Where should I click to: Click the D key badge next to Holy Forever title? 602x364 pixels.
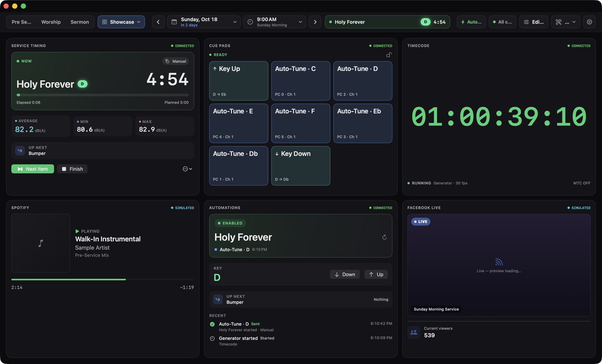[82, 84]
